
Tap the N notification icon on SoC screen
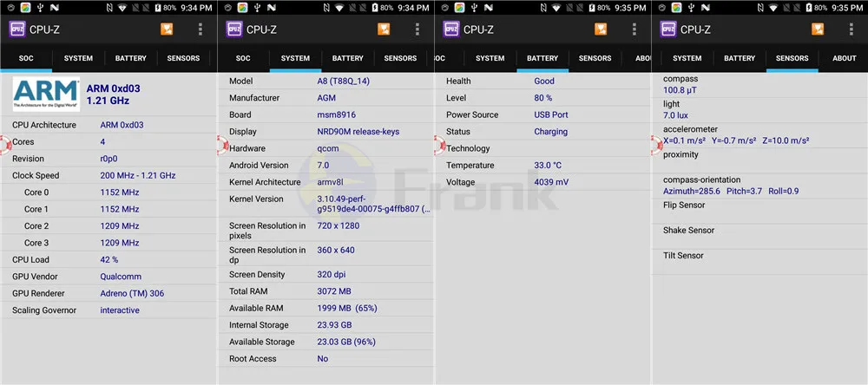[x=54, y=8]
